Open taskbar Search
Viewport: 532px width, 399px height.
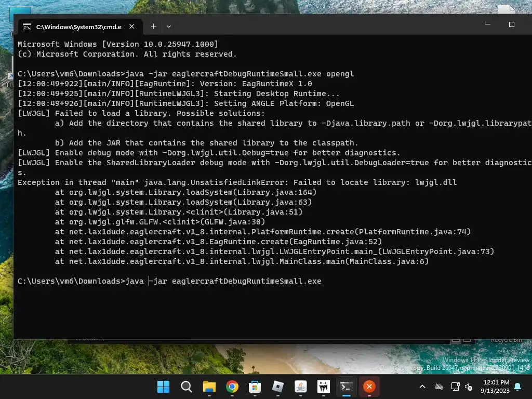pos(187,387)
